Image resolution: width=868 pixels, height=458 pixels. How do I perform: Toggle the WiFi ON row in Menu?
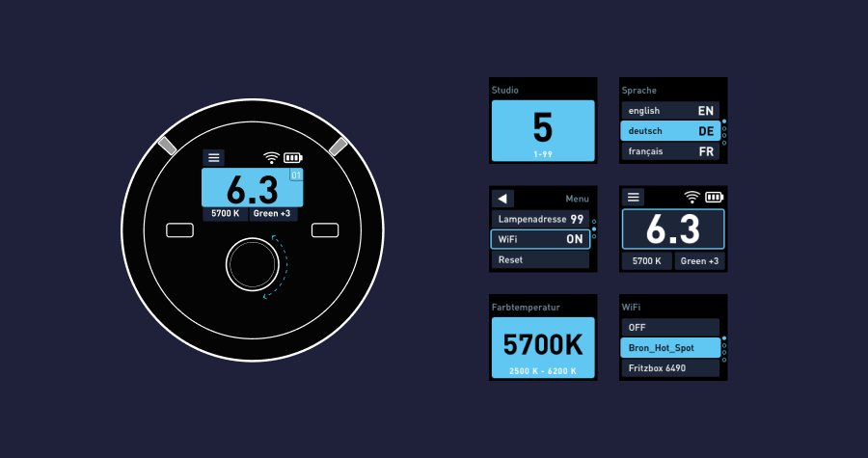[540, 239]
